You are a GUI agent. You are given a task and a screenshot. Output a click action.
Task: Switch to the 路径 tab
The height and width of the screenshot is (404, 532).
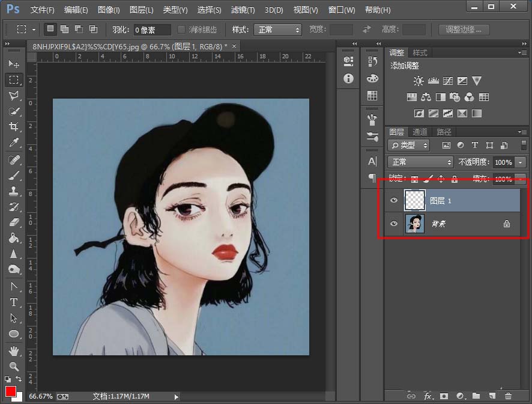(x=444, y=132)
